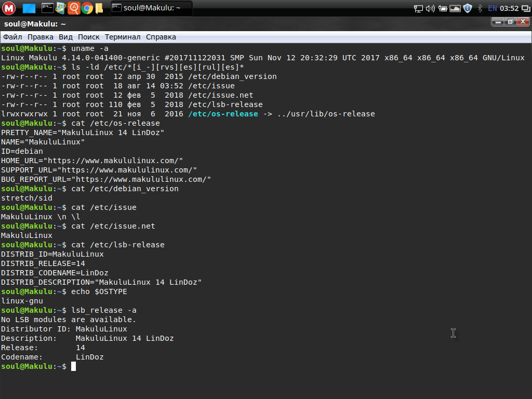Switch keyboard layout via EN indicator
The width and height of the screenshot is (532, 399).
[493, 8]
